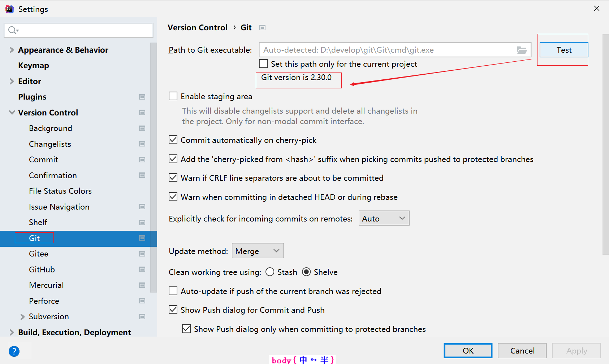Click project-level icon next to Shelf

point(142,223)
